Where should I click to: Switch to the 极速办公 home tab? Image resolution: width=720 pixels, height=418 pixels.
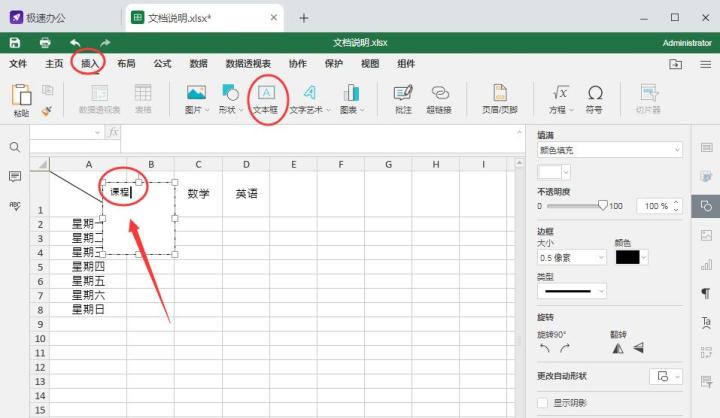point(38,18)
